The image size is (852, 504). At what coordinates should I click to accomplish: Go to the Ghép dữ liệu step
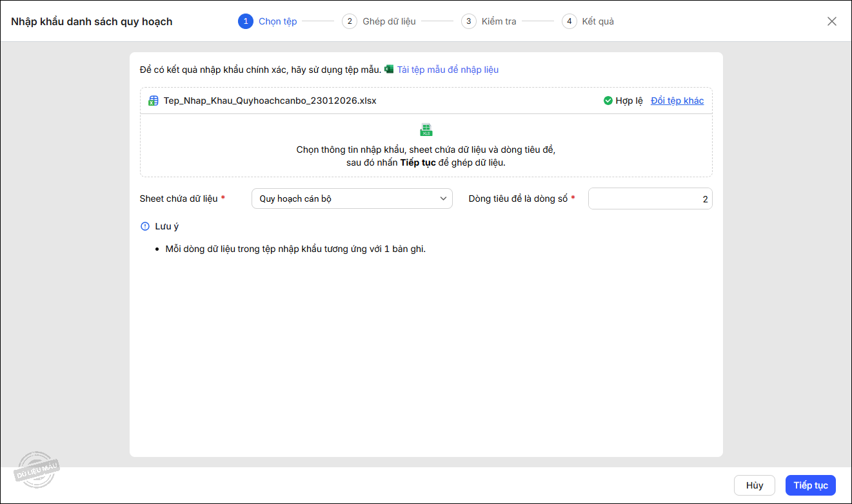click(389, 21)
